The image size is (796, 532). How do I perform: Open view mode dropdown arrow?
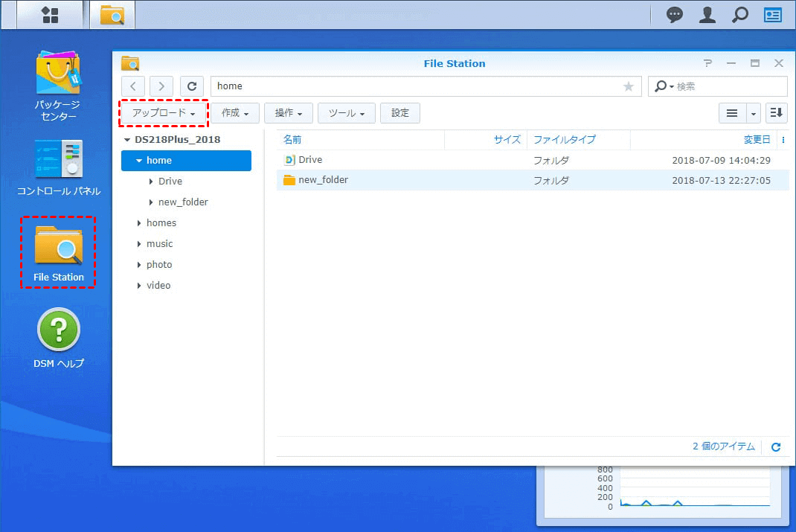(754, 113)
